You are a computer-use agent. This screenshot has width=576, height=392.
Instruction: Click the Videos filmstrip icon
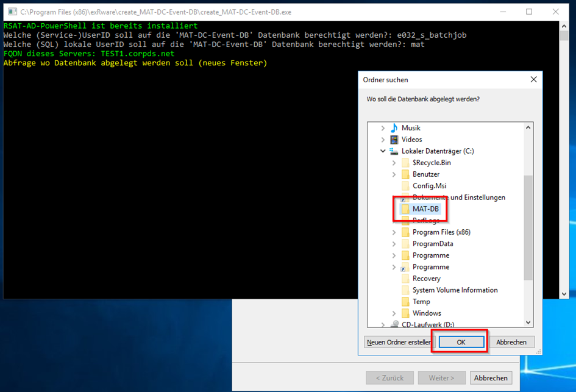point(394,140)
